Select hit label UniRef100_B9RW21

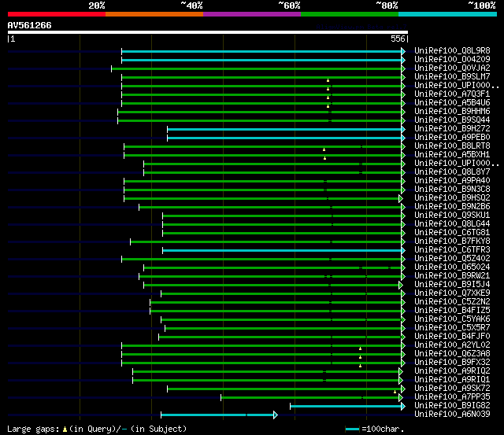(x=452, y=276)
